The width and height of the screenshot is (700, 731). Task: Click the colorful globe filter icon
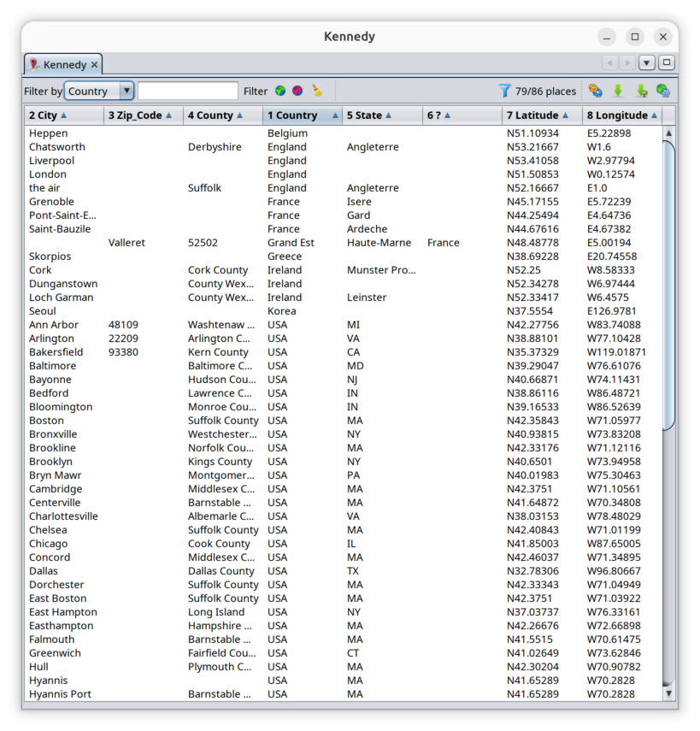coord(280,90)
